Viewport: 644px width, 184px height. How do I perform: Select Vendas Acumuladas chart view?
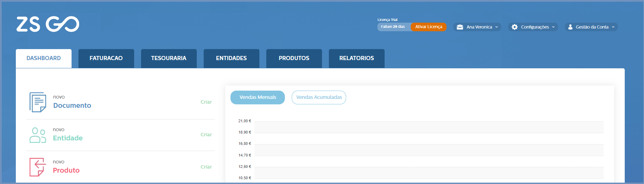pos(319,97)
